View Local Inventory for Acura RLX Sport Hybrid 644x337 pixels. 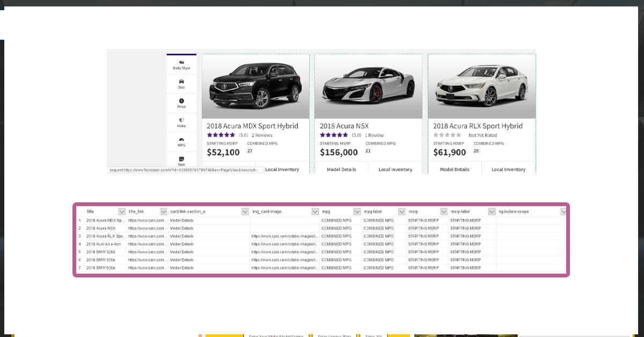(x=509, y=170)
